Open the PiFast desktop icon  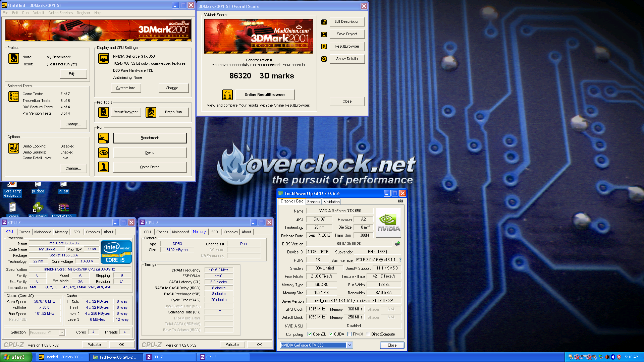[x=63, y=188]
